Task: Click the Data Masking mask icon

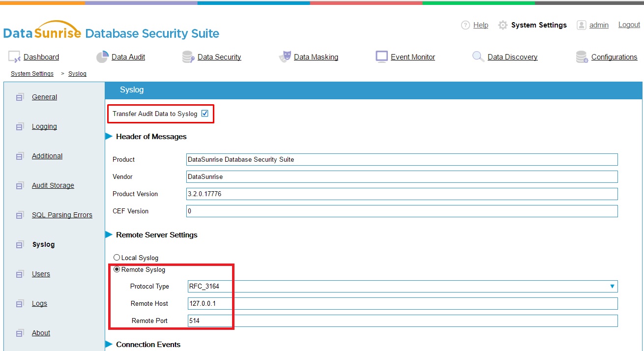Action: pyautogui.click(x=285, y=57)
